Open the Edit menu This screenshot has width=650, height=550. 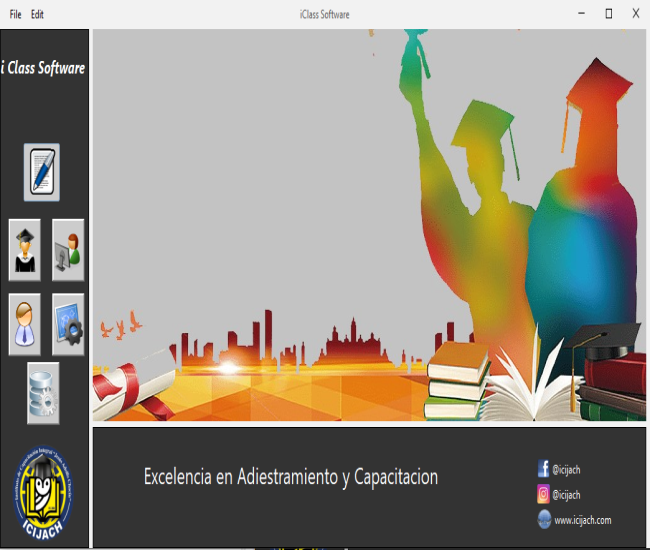(x=37, y=14)
